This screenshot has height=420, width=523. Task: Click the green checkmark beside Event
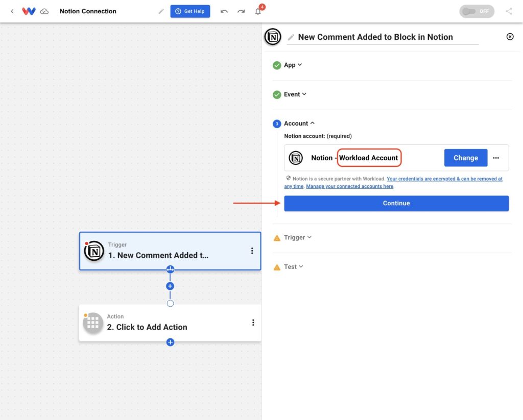tap(277, 95)
